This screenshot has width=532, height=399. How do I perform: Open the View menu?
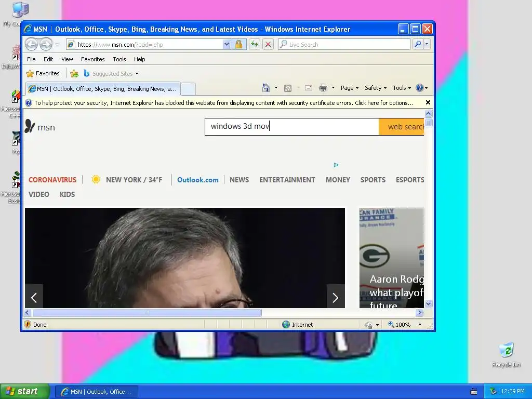pyautogui.click(x=67, y=59)
